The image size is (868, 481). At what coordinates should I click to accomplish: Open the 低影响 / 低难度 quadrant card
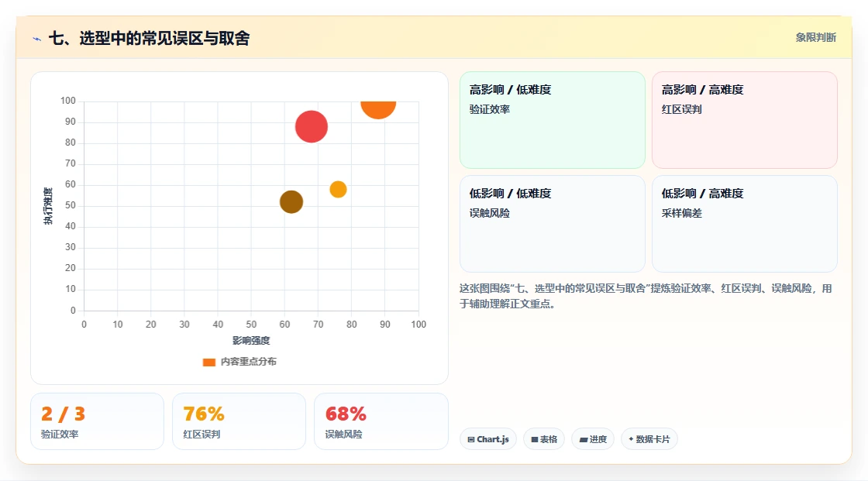click(553, 224)
